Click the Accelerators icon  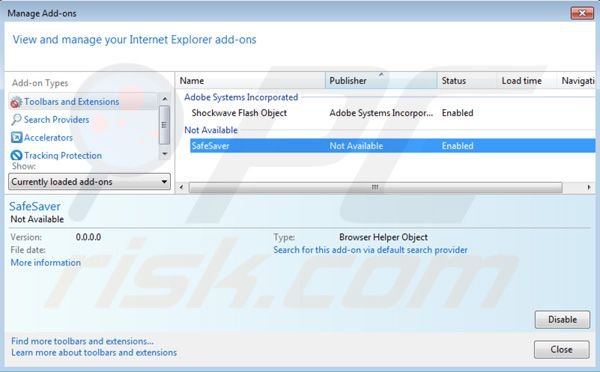coord(16,137)
